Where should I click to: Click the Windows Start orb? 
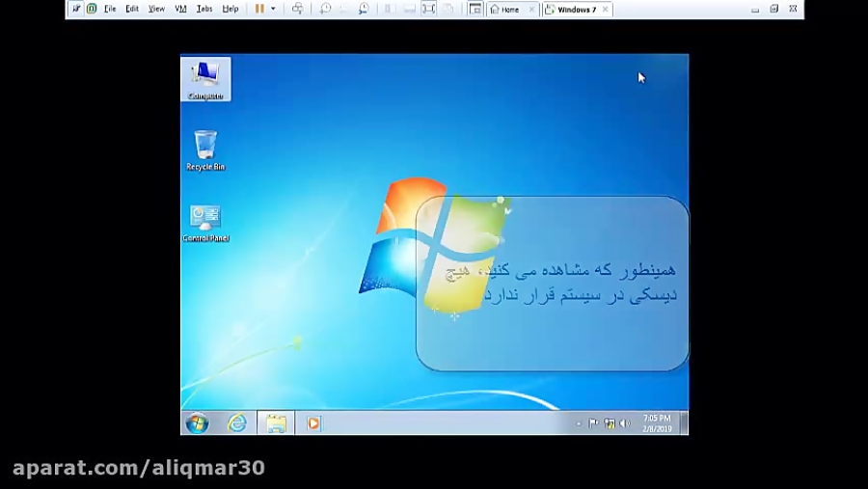point(197,423)
